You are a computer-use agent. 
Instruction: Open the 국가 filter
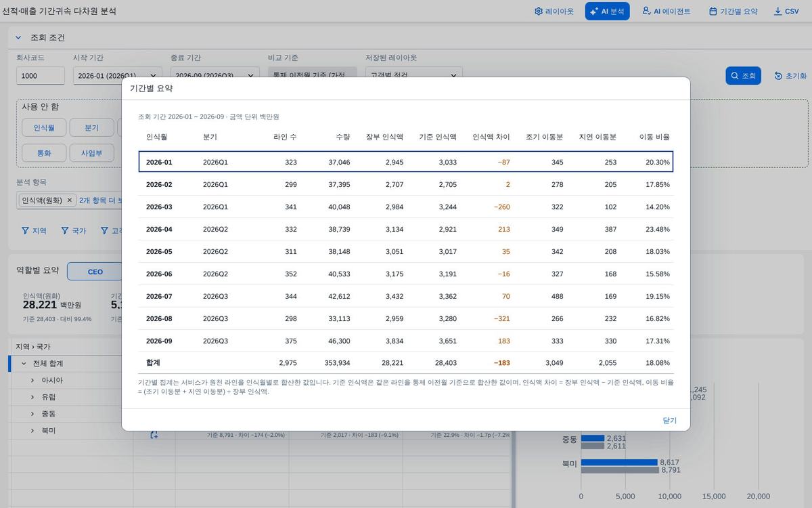click(73, 230)
